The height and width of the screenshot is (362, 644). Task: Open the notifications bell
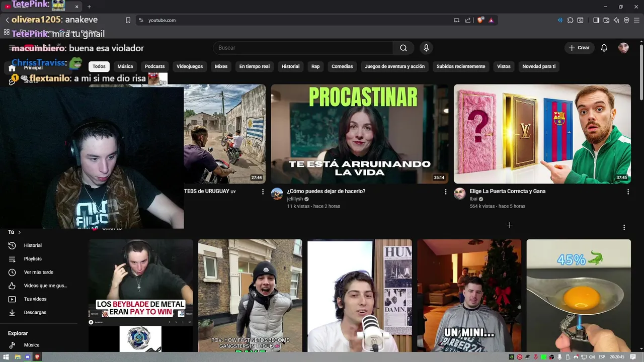[604, 48]
